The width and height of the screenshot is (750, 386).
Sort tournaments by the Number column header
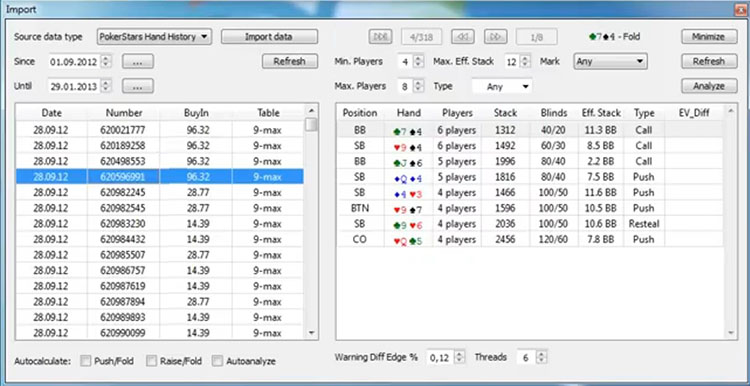coord(124,113)
